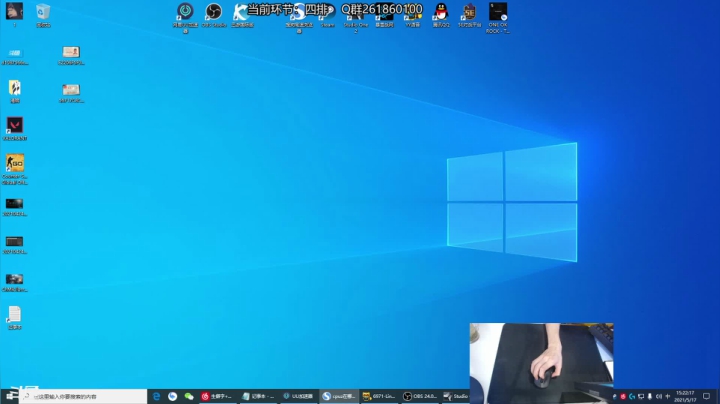720x404 pixels.
Task: Open the microphone tray icon
Action: coord(650,397)
